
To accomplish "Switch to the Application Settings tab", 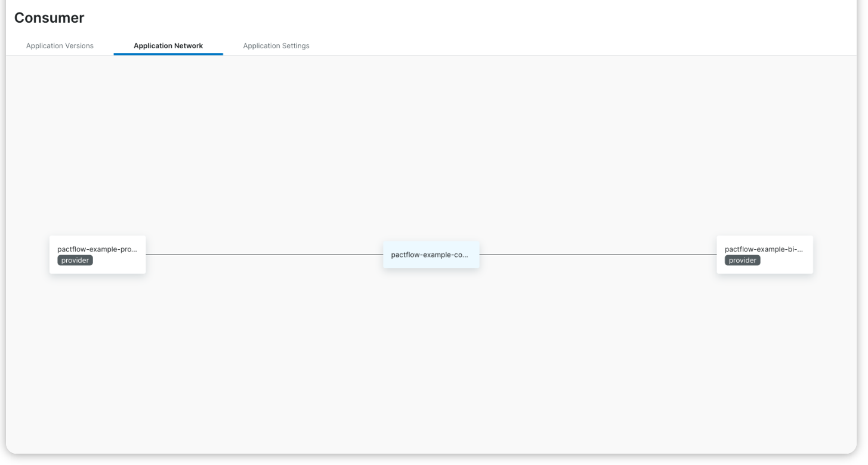I will pyautogui.click(x=276, y=46).
